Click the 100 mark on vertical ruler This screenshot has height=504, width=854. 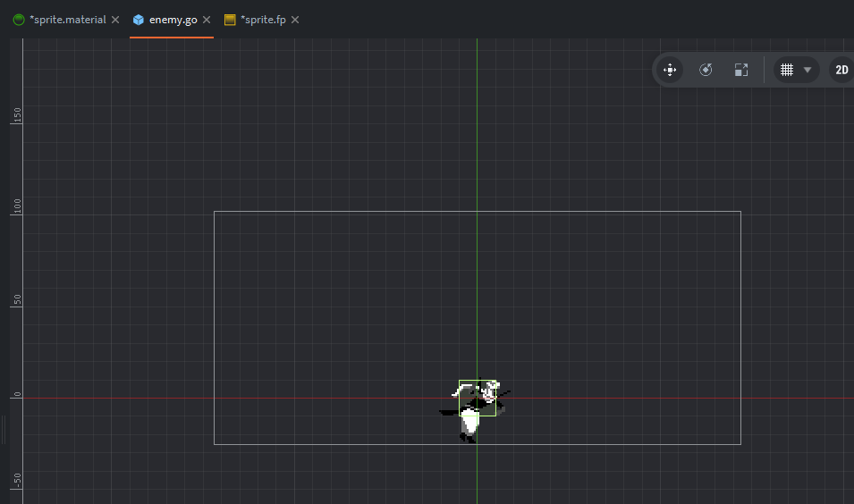(16, 206)
